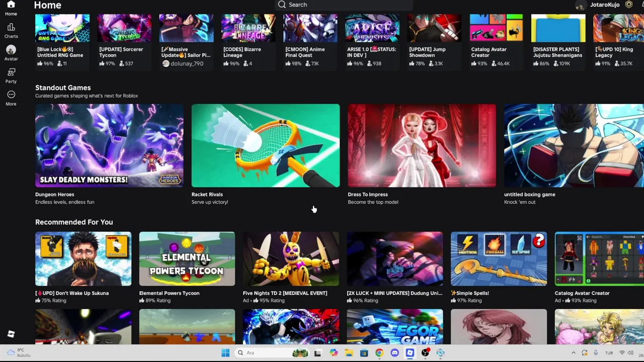The width and height of the screenshot is (644, 362).
Task: Click network icon in system tray
Action: 622,353
